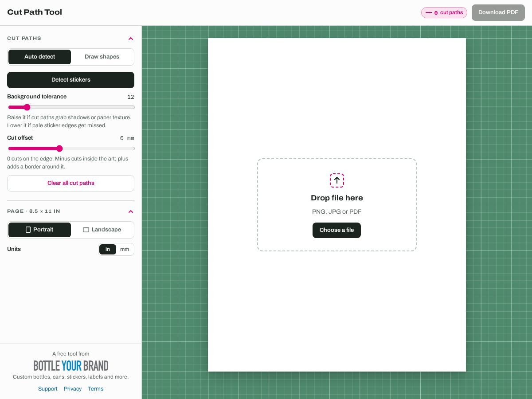
Task: Set units to mm
Action: (125, 249)
